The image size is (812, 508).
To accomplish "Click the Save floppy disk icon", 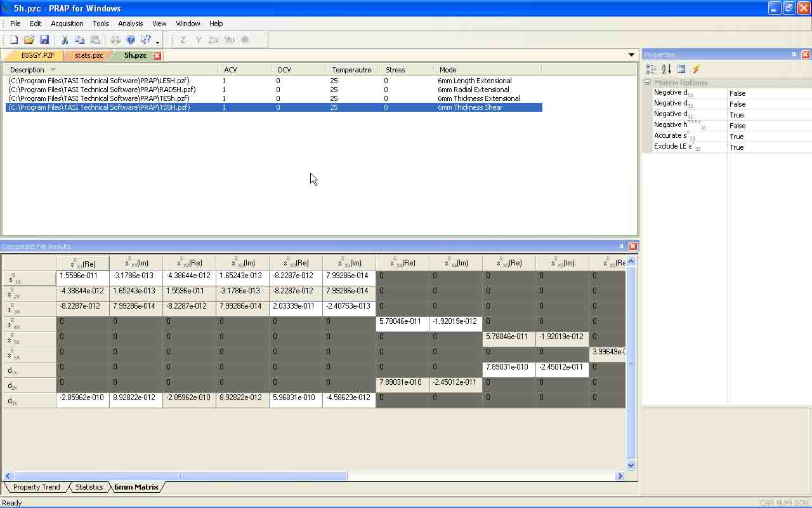I will point(44,40).
